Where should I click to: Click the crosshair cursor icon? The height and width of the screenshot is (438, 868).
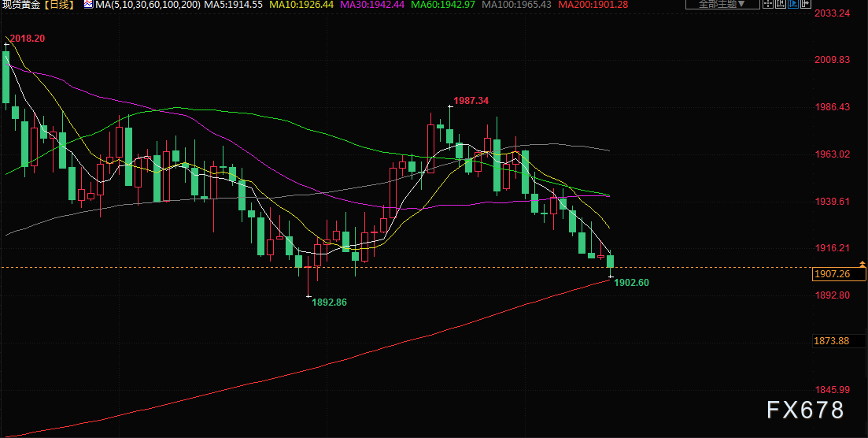pyautogui.click(x=768, y=4)
